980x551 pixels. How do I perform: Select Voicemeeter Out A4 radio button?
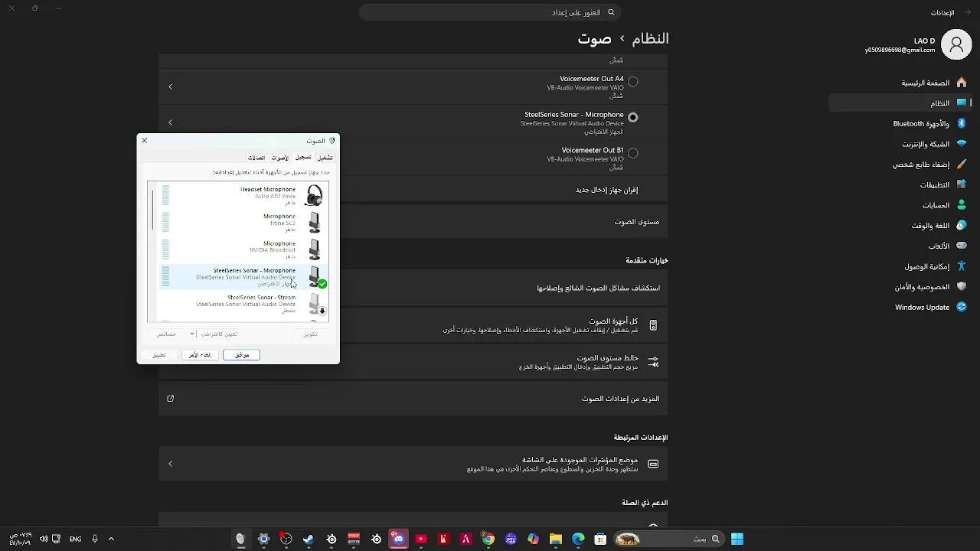pyautogui.click(x=633, y=82)
